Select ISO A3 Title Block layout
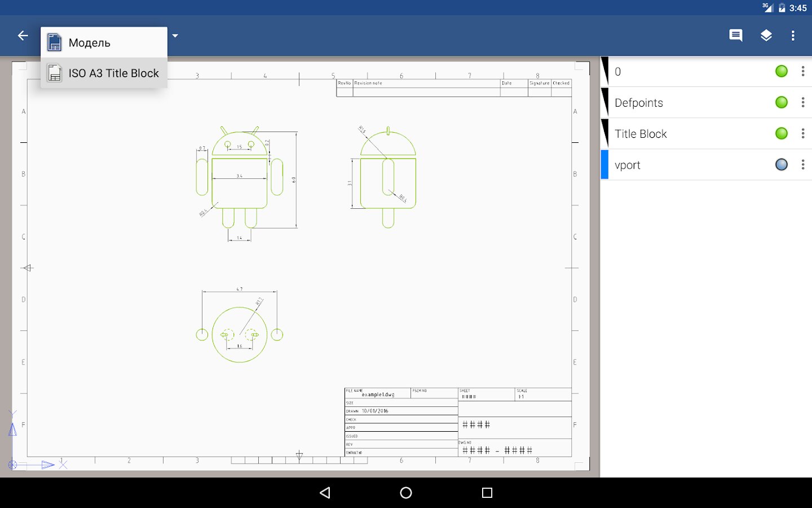The image size is (812, 508). pyautogui.click(x=104, y=73)
